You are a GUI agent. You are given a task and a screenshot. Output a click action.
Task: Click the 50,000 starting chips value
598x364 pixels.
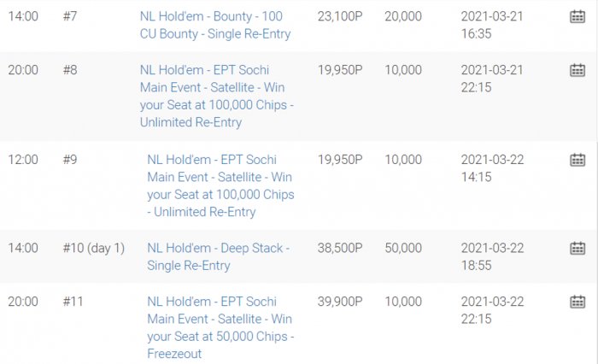pyautogui.click(x=403, y=248)
